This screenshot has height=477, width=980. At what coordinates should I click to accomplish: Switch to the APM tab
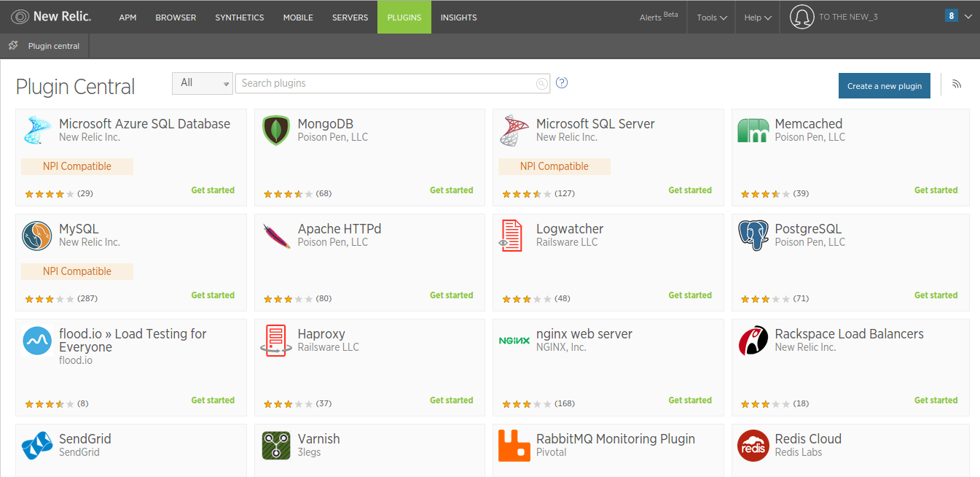coord(128,18)
